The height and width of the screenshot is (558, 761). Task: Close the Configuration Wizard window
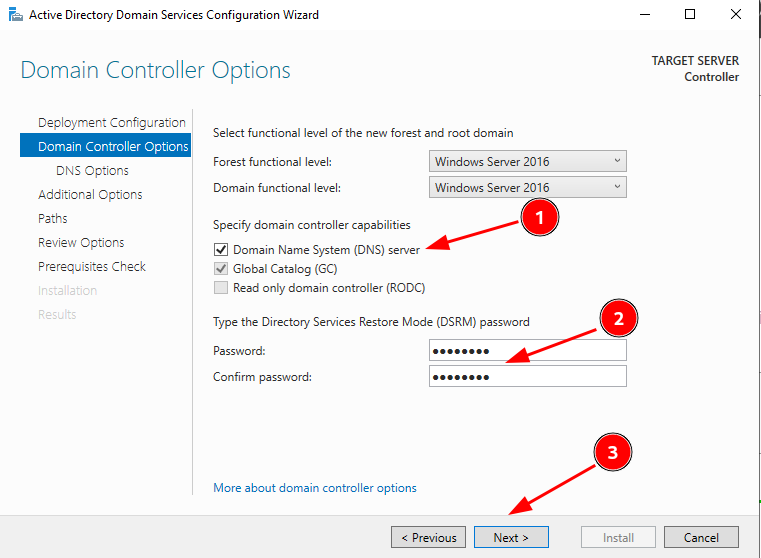[736, 15]
